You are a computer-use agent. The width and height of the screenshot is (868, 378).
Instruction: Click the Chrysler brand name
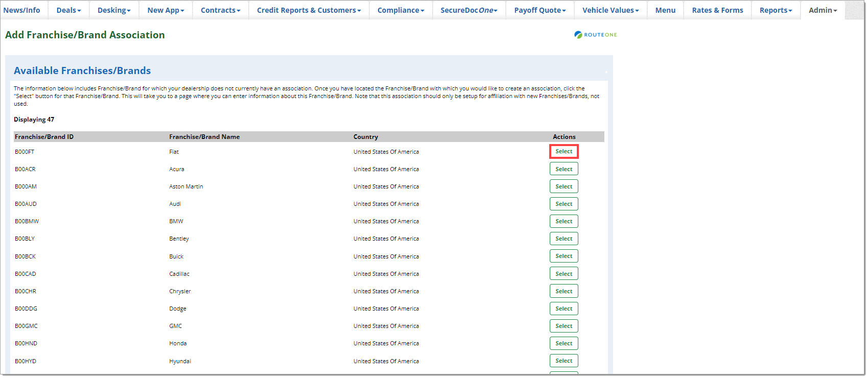(180, 291)
